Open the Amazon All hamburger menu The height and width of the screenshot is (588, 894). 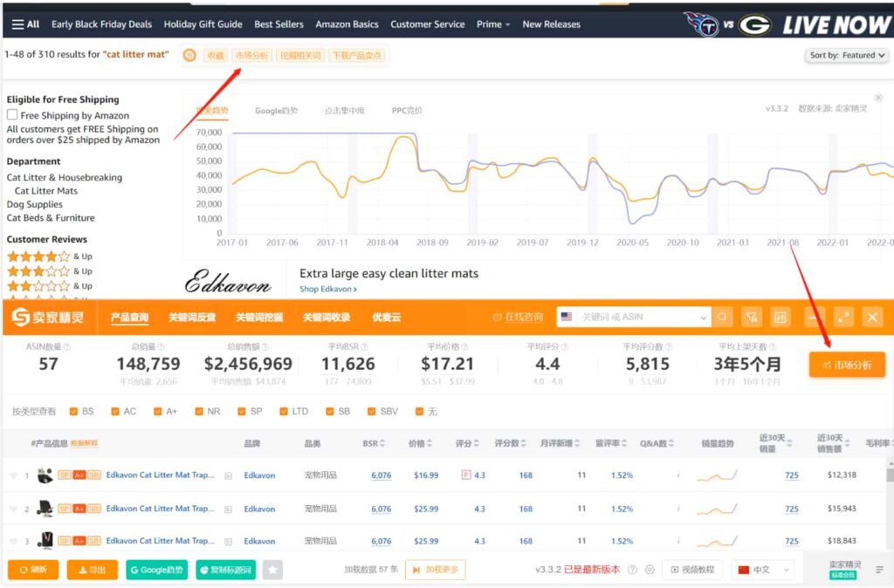[x=25, y=24]
